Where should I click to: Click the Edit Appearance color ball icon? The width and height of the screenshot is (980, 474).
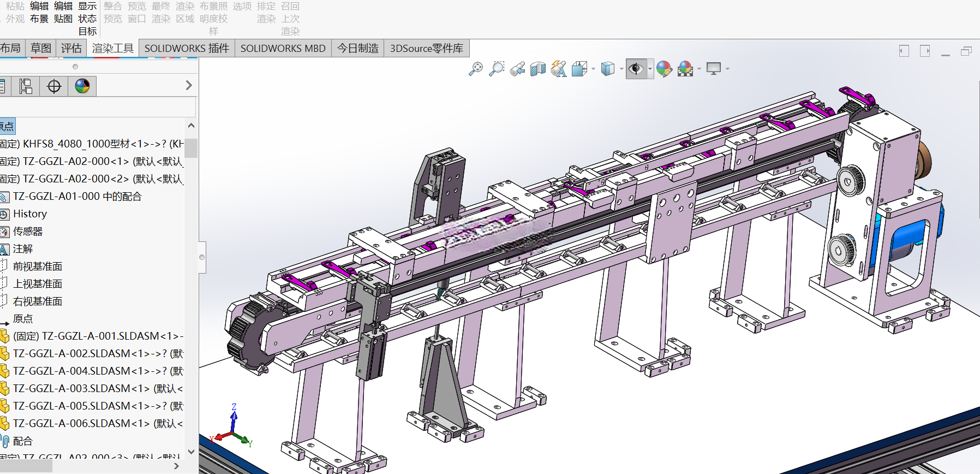(x=664, y=69)
